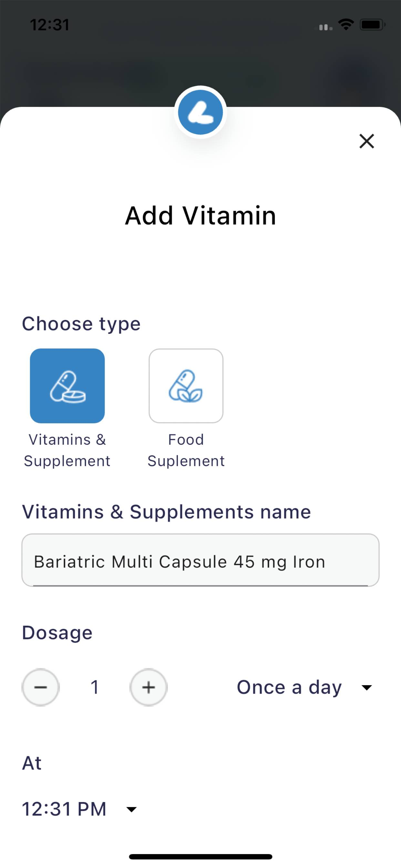The image size is (401, 868).
Task: Tap the status bar clock 12:31
Action: tap(49, 25)
